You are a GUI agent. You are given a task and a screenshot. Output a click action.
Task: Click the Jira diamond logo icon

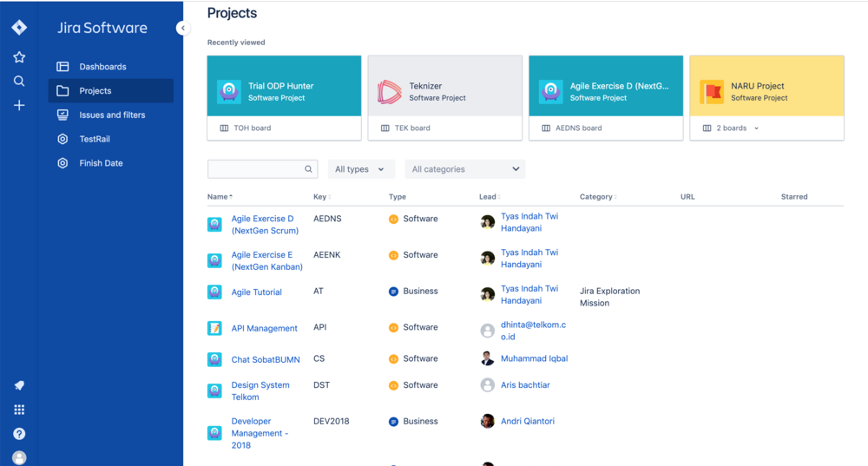pyautogui.click(x=19, y=27)
